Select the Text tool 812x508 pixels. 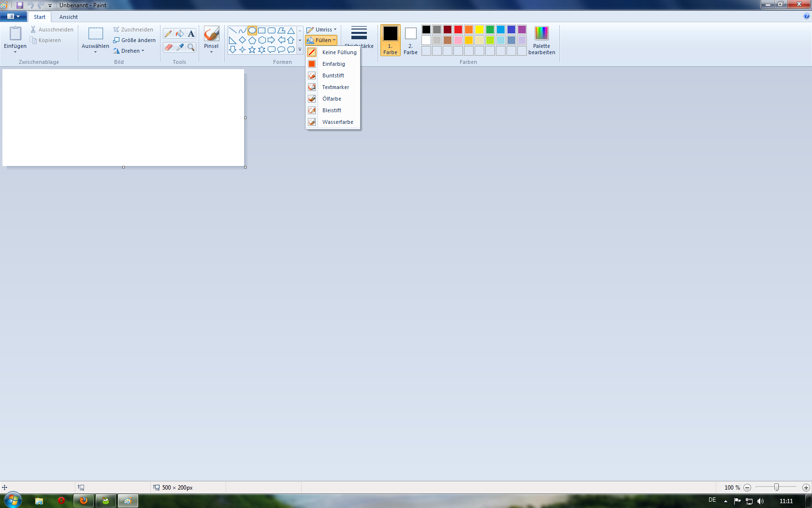(x=191, y=34)
